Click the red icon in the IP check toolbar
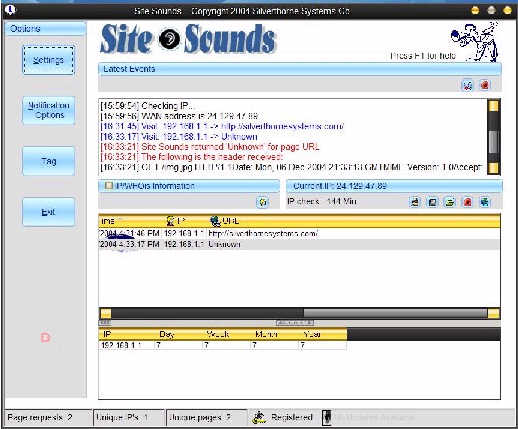Image resolution: width=518 pixels, height=429 pixels. (x=467, y=202)
